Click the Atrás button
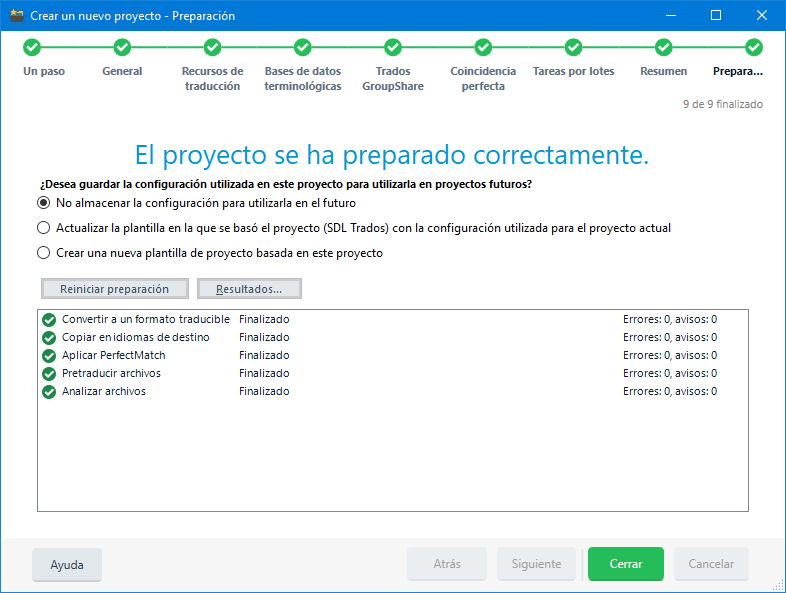The height and width of the screenshot is (593, 786). point(447,564)
